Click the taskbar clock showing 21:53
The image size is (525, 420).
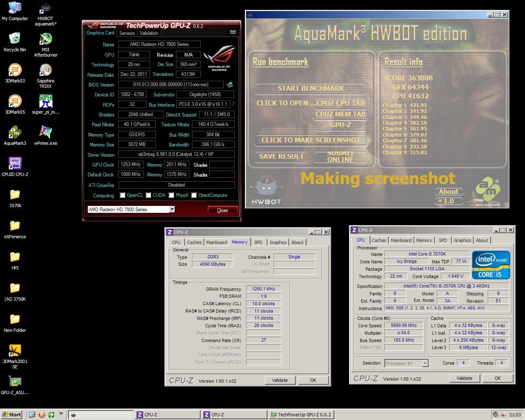[515, 415]
